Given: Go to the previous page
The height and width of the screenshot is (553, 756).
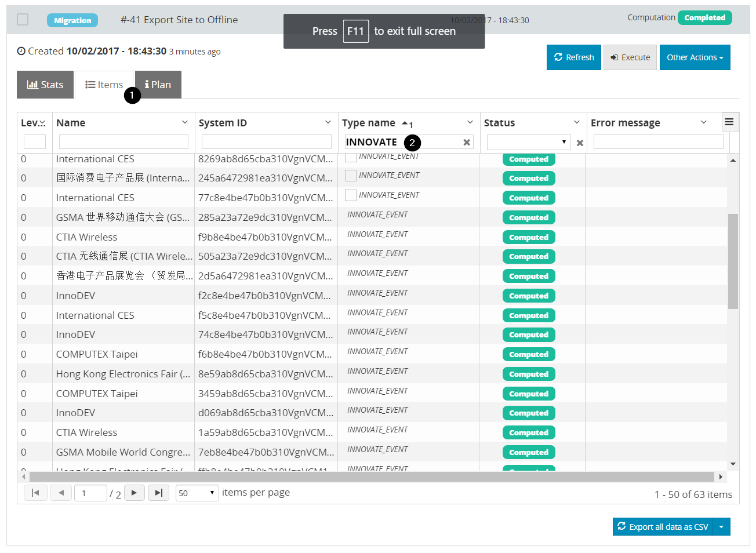Looking at the screenshot, I should (x=61, y=493).
